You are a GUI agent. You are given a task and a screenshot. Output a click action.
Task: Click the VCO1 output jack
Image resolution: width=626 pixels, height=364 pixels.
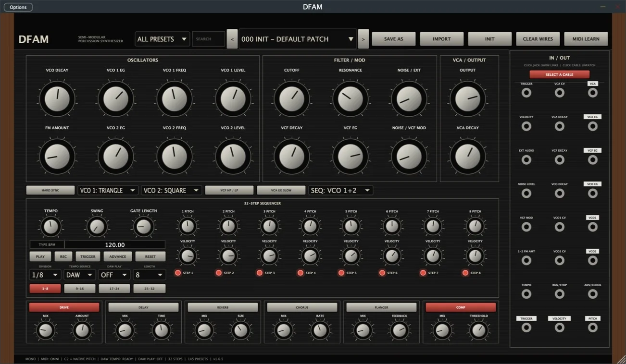[593, 227]
